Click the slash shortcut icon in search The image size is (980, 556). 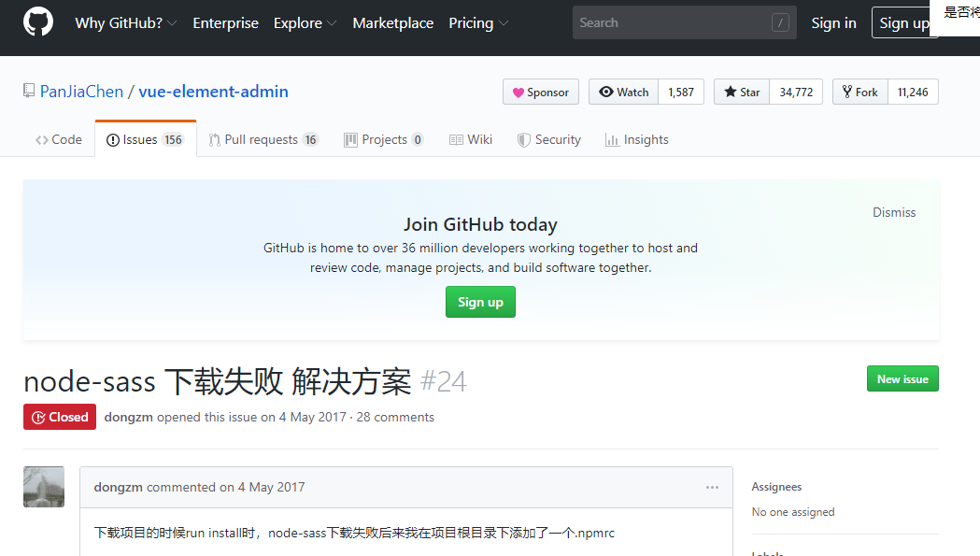(x=780, y=22)
